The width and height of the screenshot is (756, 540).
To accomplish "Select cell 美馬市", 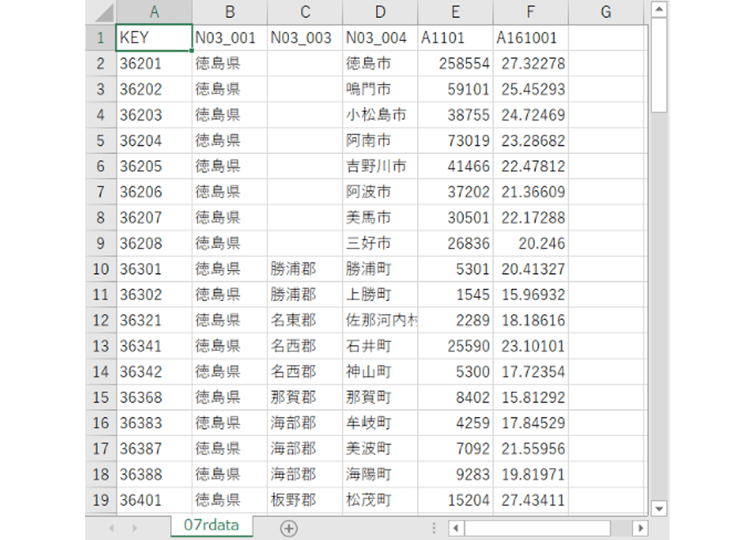I will (380, 218).
